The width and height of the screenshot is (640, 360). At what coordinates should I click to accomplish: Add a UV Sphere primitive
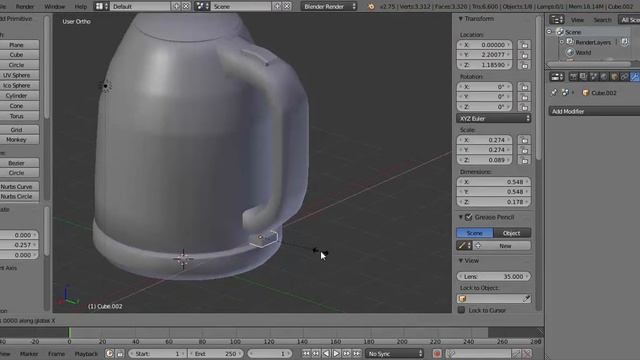(x=16, y=75)
